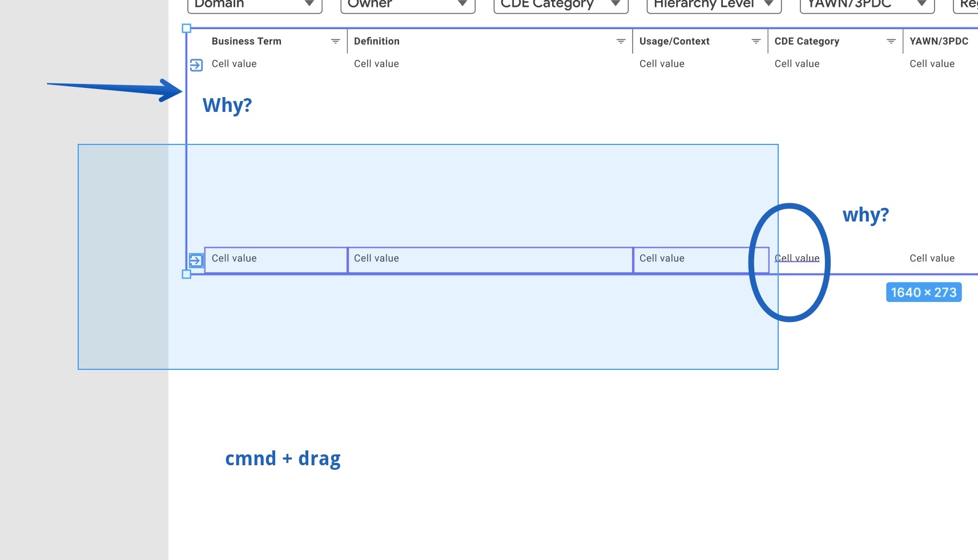Open the Owner dropdown filter
This screenshot has height=560, width=978.
coord(408,5)
